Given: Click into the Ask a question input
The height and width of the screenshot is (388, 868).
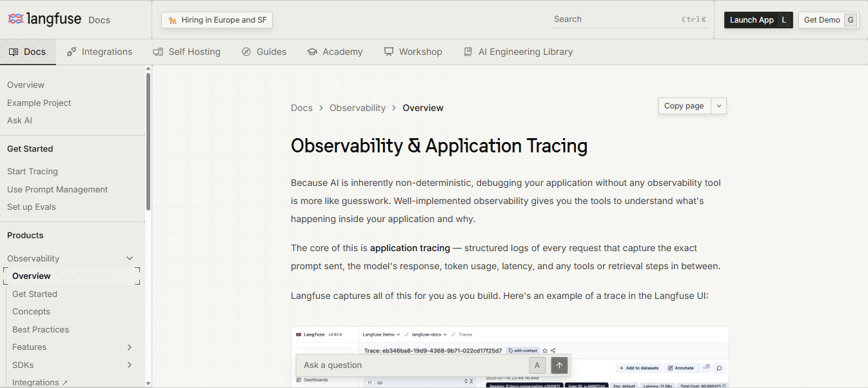Looking at the screenshot, I should click(x=413, y=365).
